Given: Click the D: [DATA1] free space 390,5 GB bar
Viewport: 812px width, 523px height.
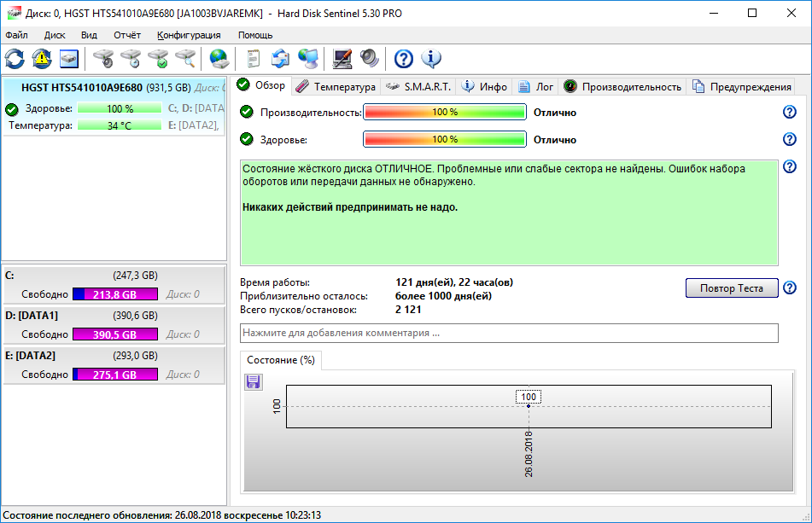Looking at the screenshot, I should (x=115, y=334).
